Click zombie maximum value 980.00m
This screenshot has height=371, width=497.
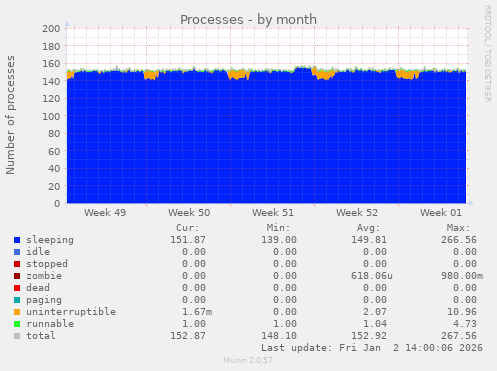(462, 276)
